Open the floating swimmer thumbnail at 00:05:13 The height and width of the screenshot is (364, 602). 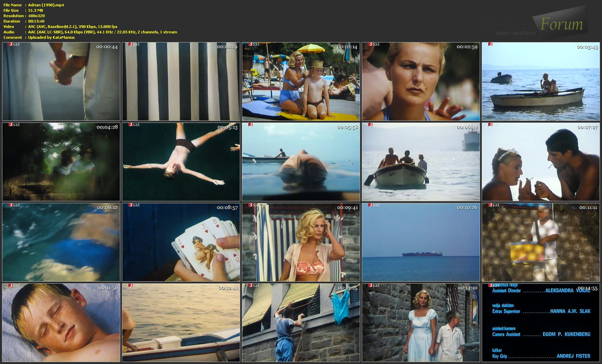click(181, 162)
